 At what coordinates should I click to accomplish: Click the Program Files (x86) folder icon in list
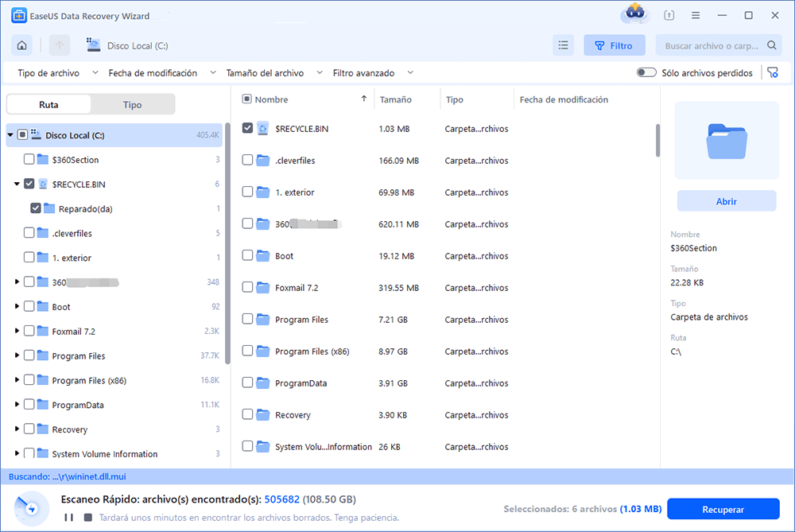(262, 351)
